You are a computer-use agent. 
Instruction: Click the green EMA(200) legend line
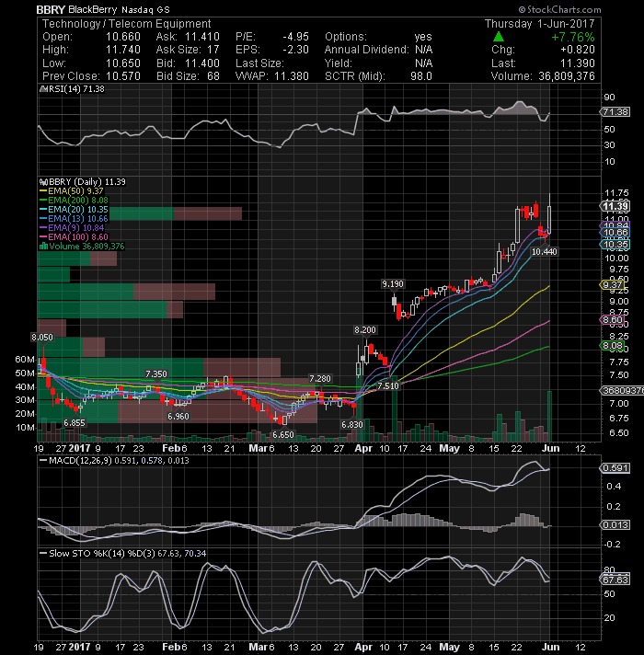tap(43, 201)
